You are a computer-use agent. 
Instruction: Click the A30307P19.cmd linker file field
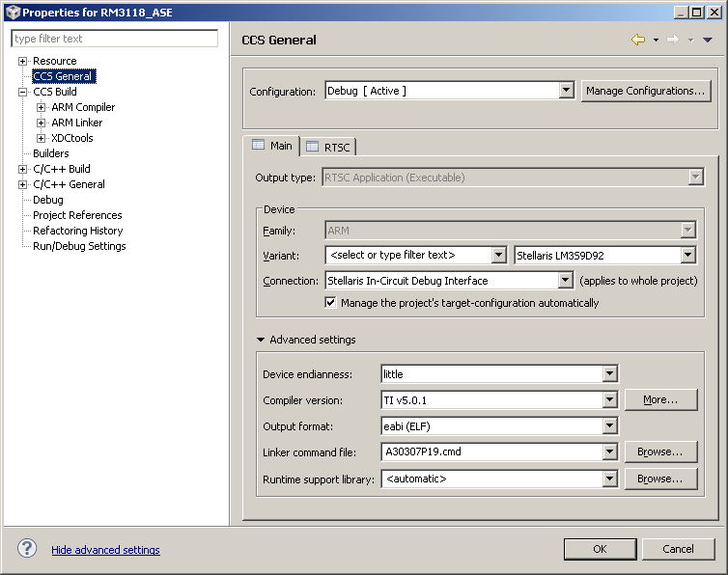click(492, 452)
